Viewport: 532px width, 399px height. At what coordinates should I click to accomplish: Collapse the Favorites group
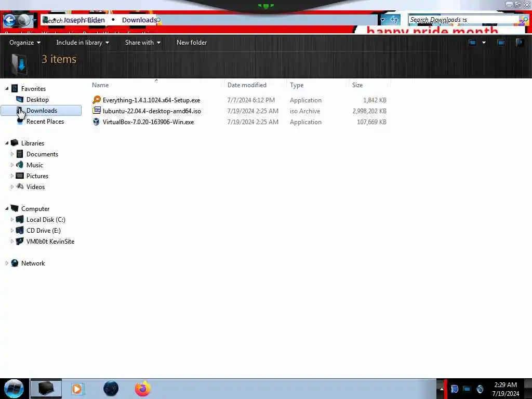[7, 88]
